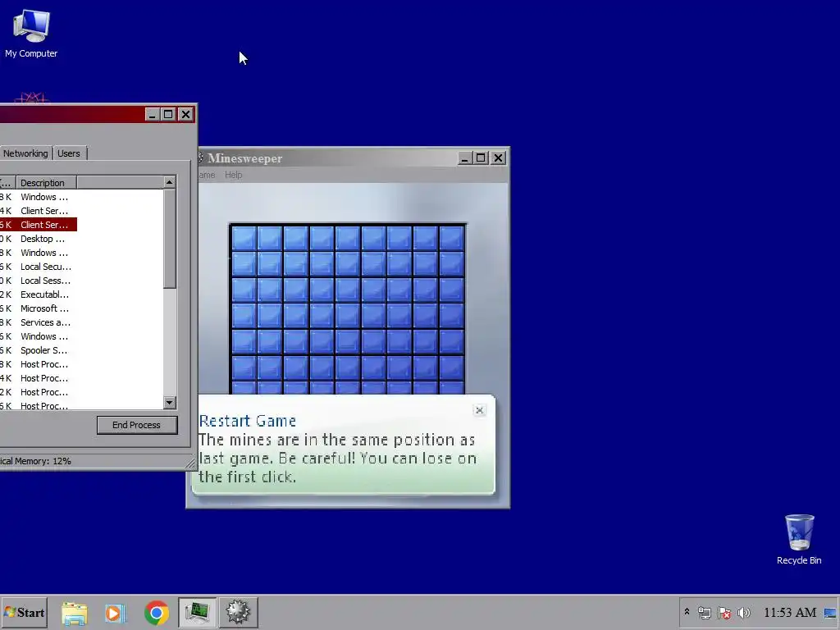Launch Google Chrome from the taskbar
840x630 pixels.
click(x=157, y=613)
